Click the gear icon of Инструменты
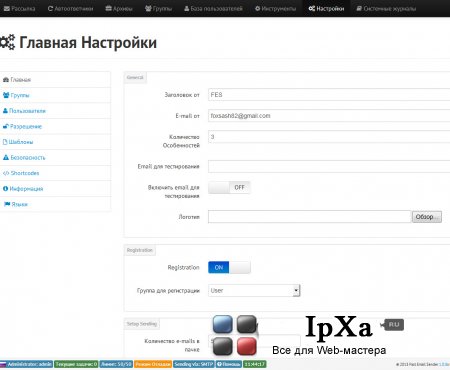Viewport: 450px width, 370px height. 257,9
